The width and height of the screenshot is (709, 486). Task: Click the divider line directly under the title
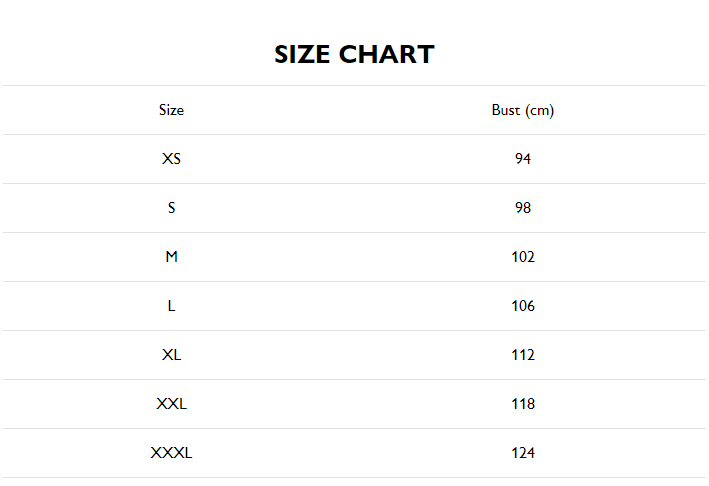(354, 86)
